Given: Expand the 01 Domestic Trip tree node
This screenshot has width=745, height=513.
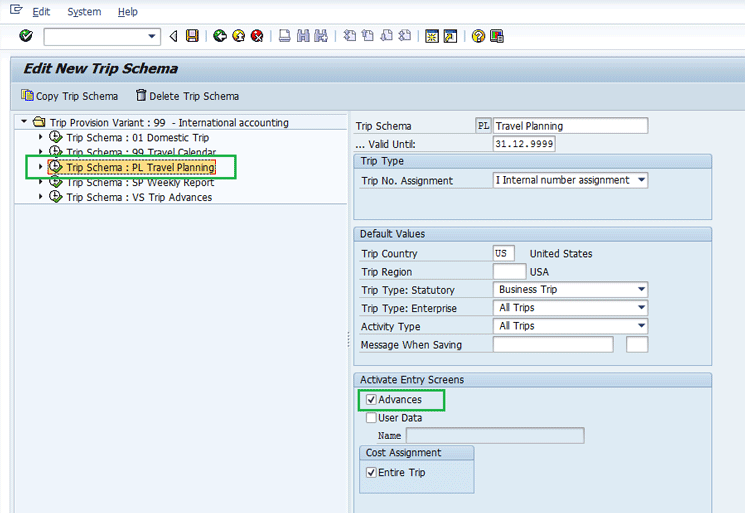Looking at the screenshot, I should (41, 138).
